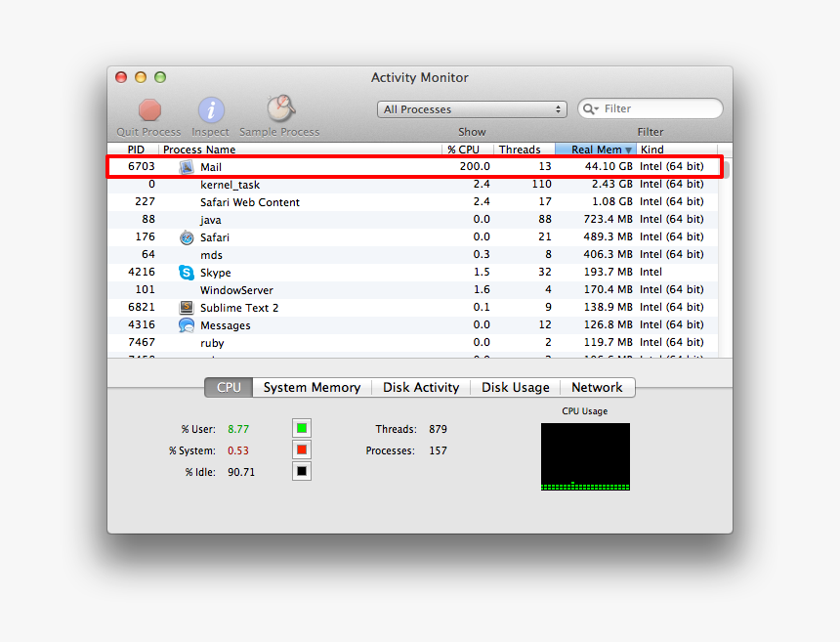The width and height of the screenshot is (840, 642).
Task: Click the % System 0.53 value
Action: point(238,450)
